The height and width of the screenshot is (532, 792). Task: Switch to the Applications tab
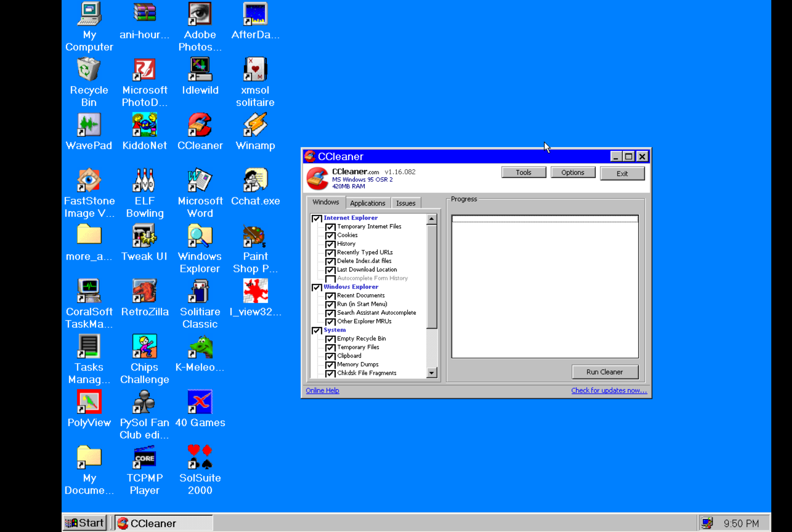[x=368, y=203]
